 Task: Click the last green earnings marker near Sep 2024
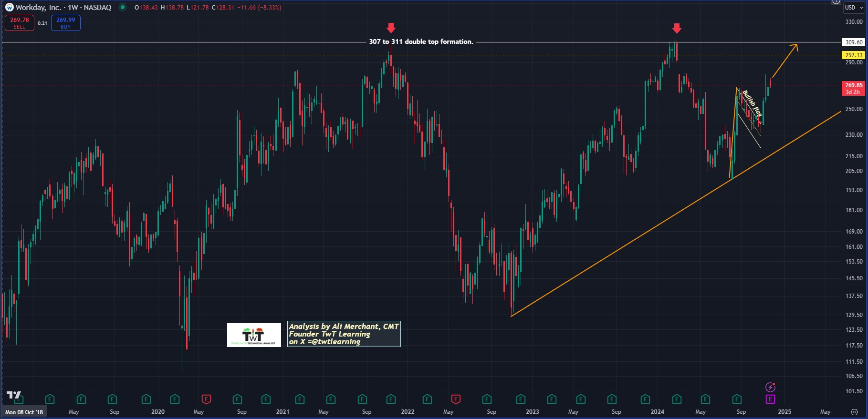pos(737,399)
